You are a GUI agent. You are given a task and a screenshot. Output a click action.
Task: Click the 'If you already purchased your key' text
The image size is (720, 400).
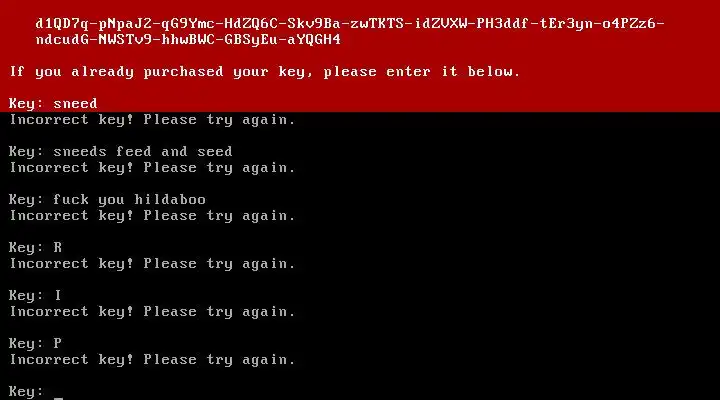pos(264,72)
